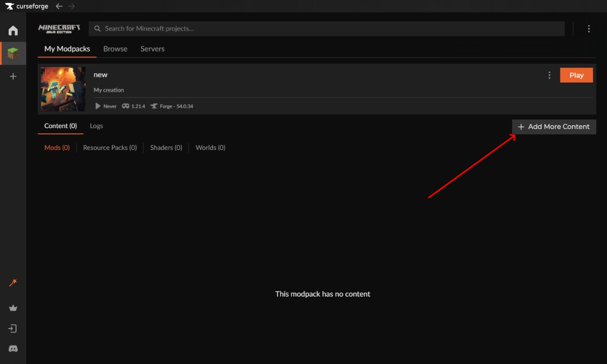Click the modpack name new

[101, 75]
